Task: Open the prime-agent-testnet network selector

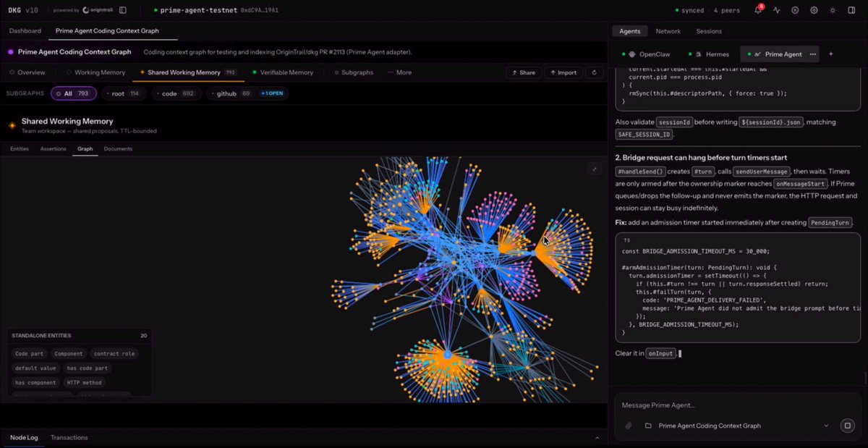Action: point(216,10)
